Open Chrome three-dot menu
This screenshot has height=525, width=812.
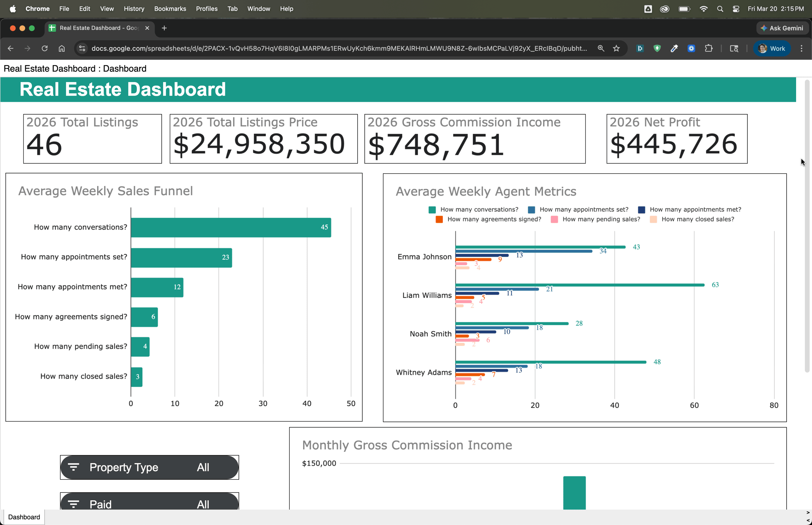coord(802,48)
